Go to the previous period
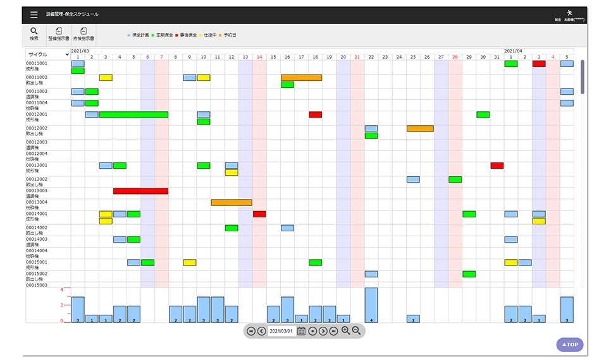This screenshot has width=611, height=364. click(261, 331)
